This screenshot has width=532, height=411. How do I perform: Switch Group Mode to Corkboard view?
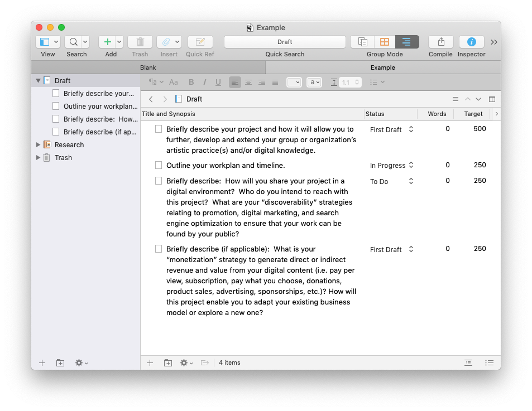pyautogui.click(x=385, y=42)
